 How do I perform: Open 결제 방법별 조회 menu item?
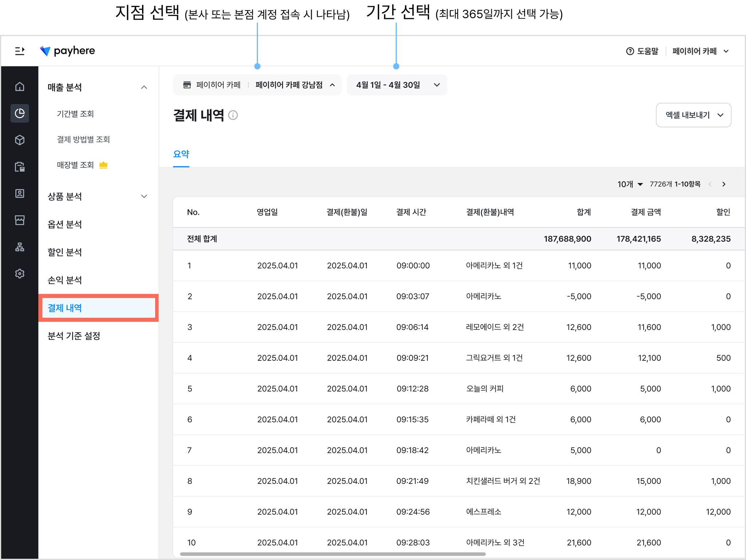[x=83, y=139]
